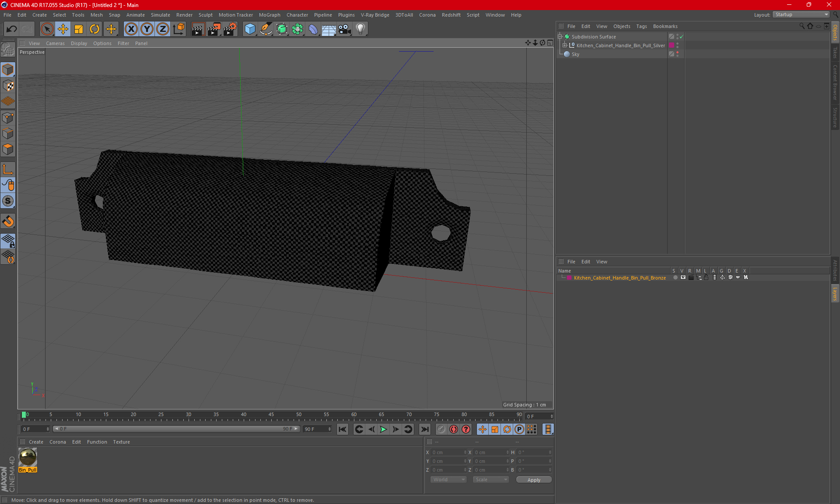The image size is (840, 504).
Task: Click the H rotation input field
Action: (x=534, y=452)
